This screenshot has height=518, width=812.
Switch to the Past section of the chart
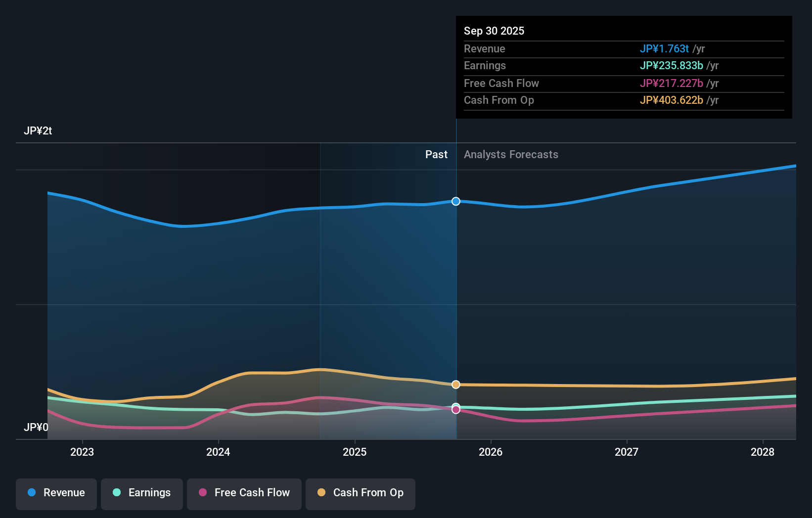[x=436, y=154]
